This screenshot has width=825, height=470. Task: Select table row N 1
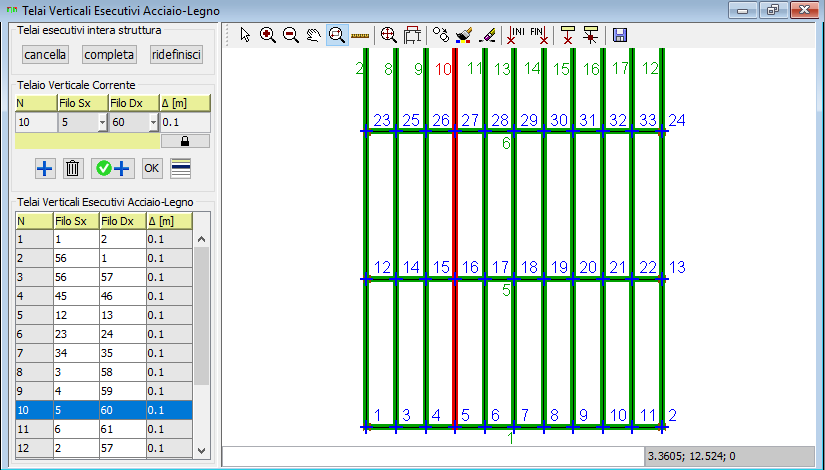click(x=104, y=239)
